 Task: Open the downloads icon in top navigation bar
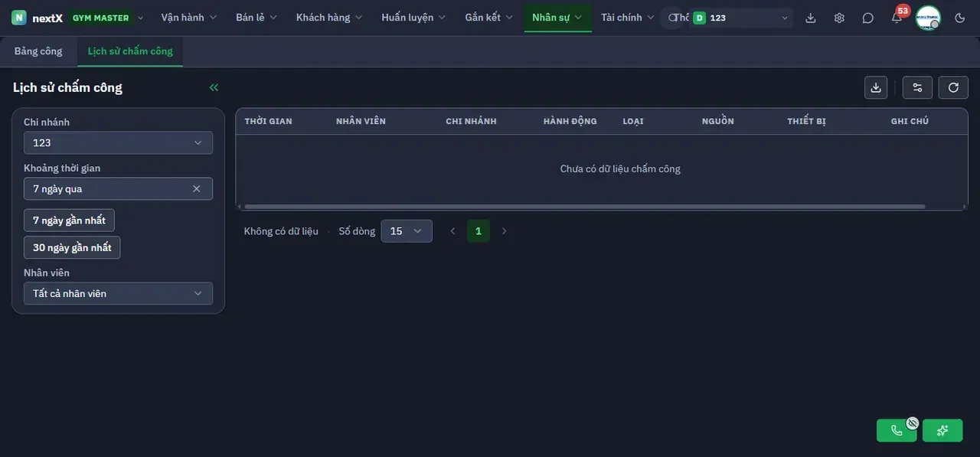811,18
